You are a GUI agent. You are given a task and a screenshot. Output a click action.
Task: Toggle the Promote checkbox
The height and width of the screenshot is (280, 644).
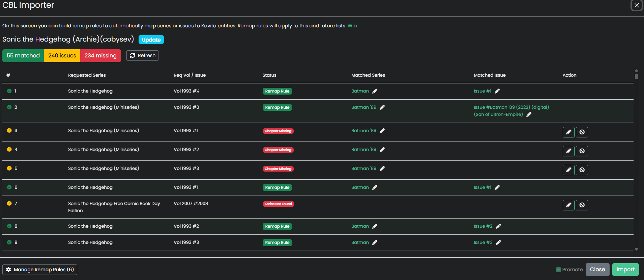click(x=558, y=270)
